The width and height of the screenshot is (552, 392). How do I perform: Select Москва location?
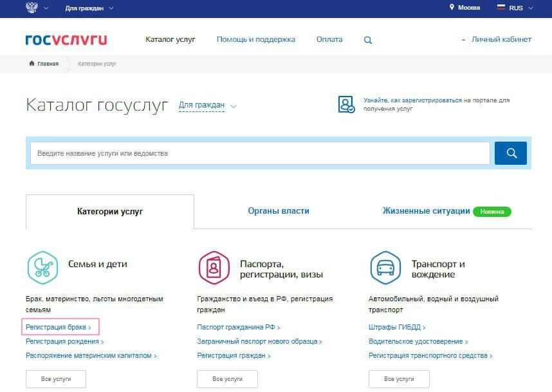[x=468, y=7]
